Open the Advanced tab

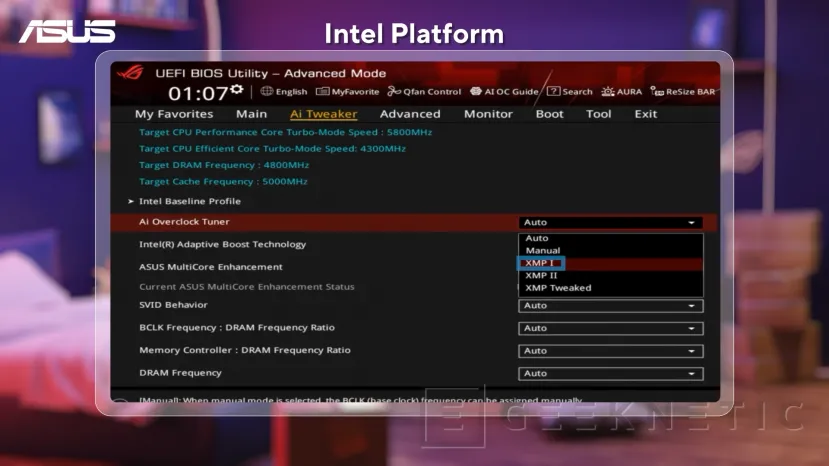(410, 114)
